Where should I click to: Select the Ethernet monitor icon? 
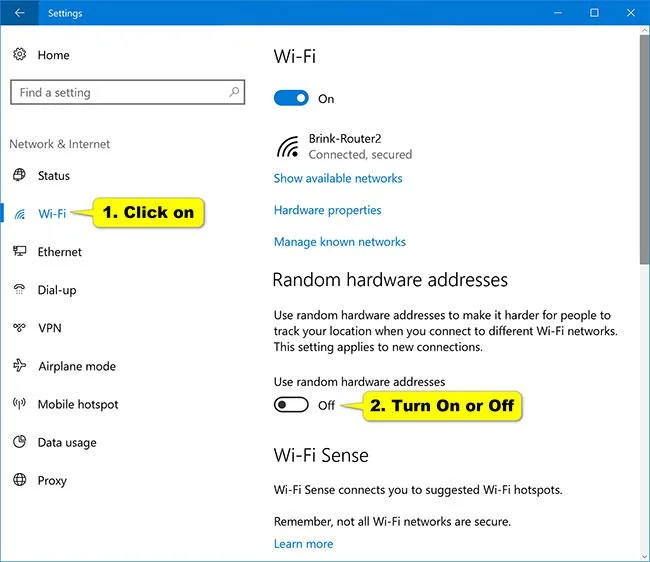[19, 251]
